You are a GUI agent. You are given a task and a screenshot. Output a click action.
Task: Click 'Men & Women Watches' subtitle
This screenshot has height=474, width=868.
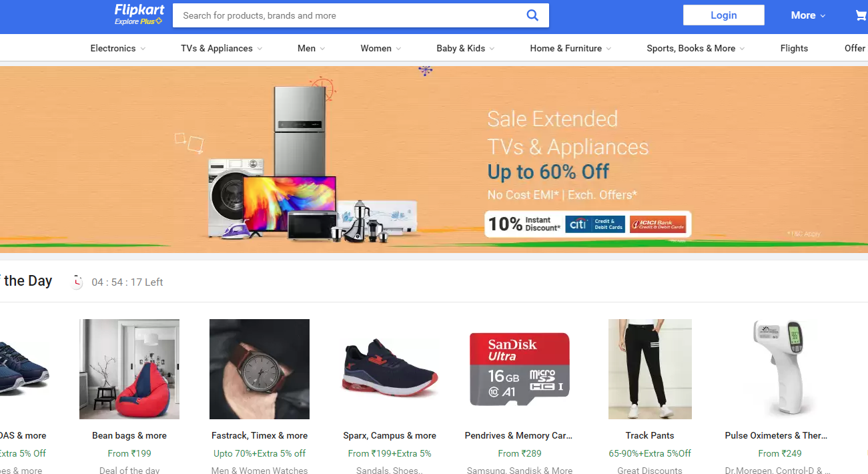pyautogui.click(x=260, y=469)
